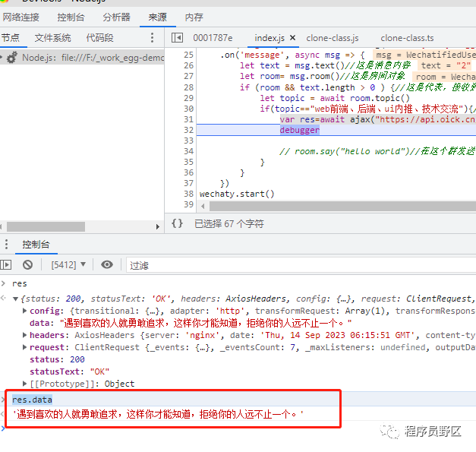
Task: Open the 网络连接 tab
Action: click(x=21, y=17)
